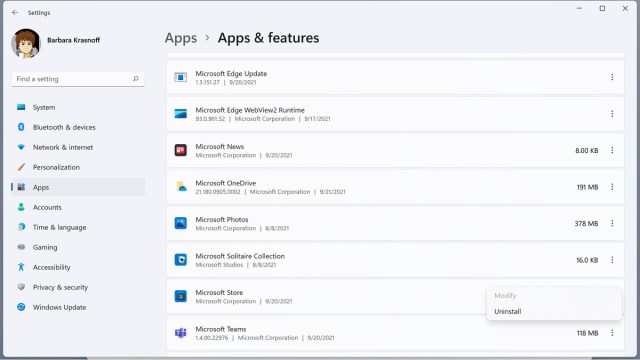
Task: Click the Microsoft Photos app icon
Action: (181, 223)
